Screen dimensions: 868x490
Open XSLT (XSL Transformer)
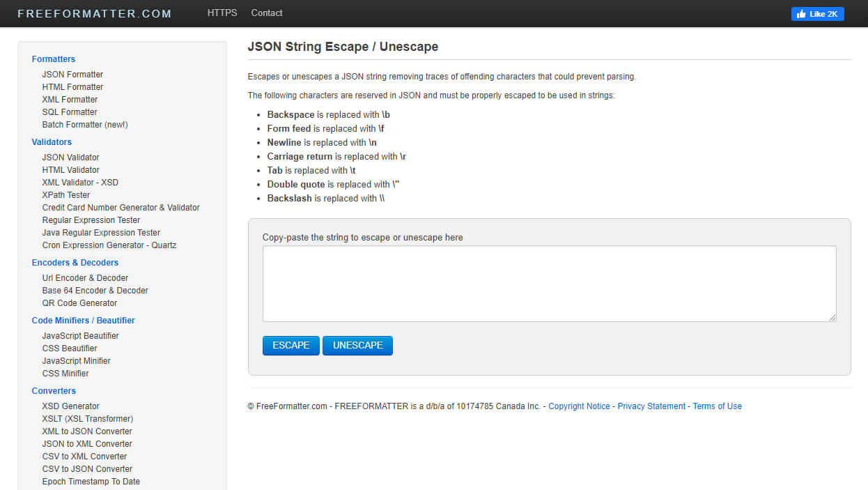coord(87,419)
